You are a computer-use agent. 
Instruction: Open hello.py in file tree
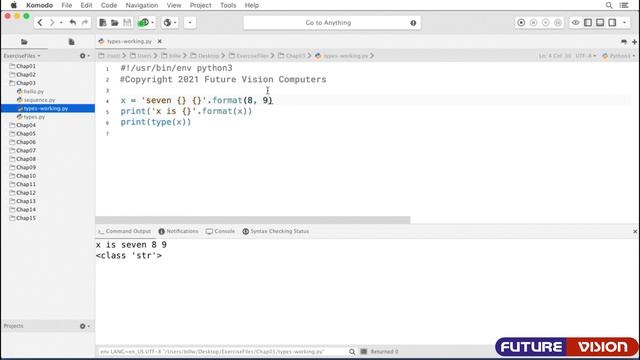tap(30, 91)
